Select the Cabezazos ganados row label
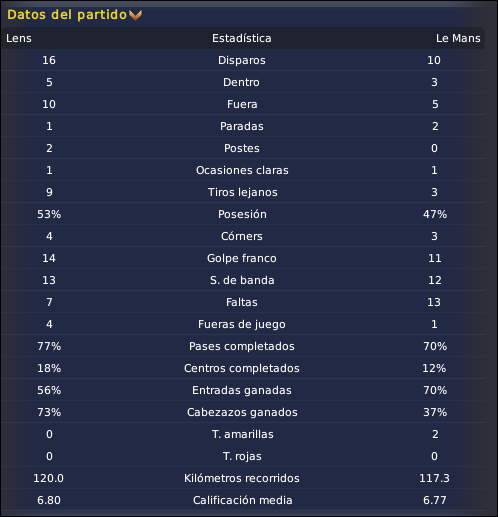The height and width of the screenshot is (517, 498). [x=242, y=412]
